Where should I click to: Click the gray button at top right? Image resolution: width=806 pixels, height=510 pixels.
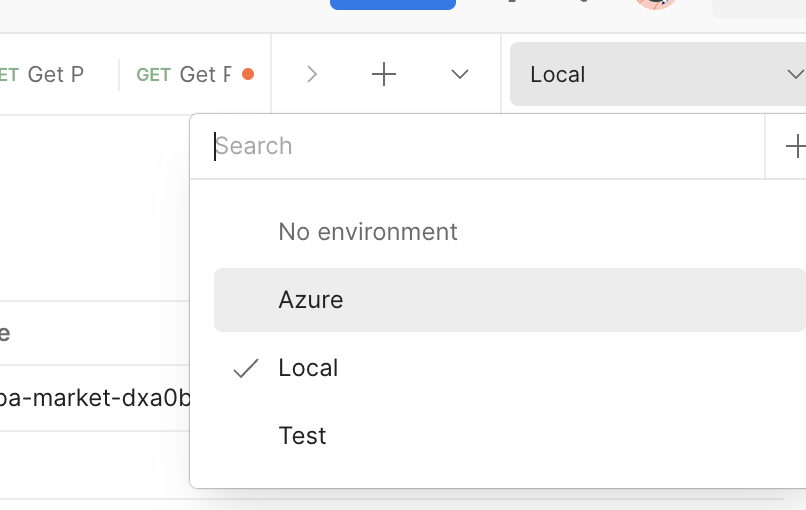click(x=758, y=7)
